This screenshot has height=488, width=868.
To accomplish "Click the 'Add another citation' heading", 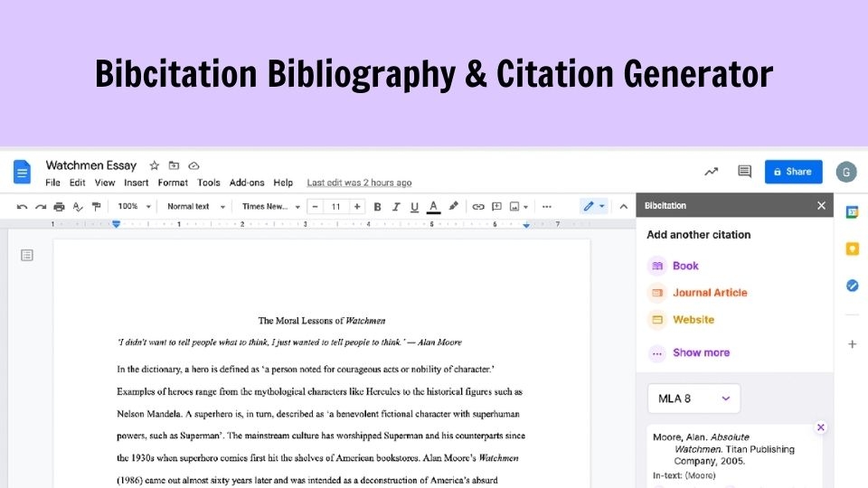I will click(x=699, y=235).
